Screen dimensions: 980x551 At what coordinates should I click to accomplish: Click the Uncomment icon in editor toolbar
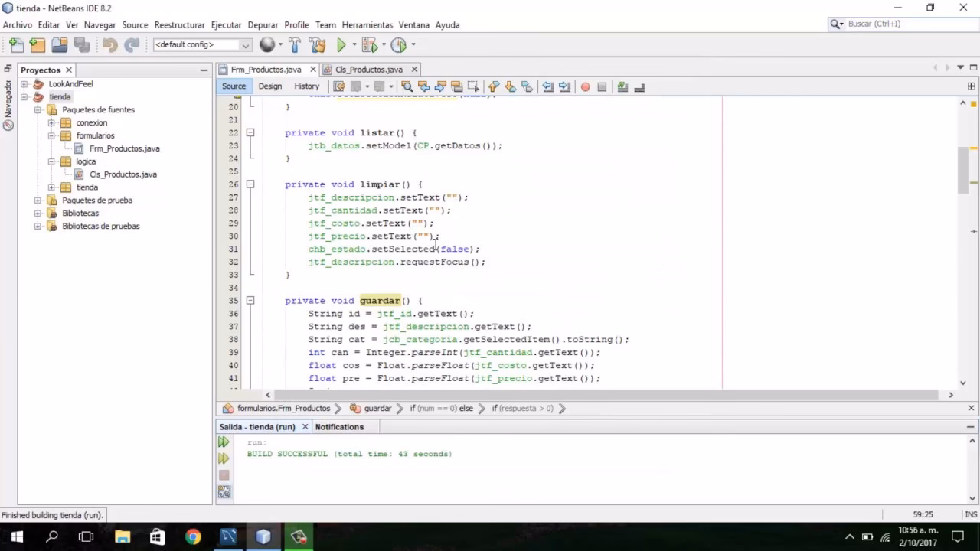point(639,86)
